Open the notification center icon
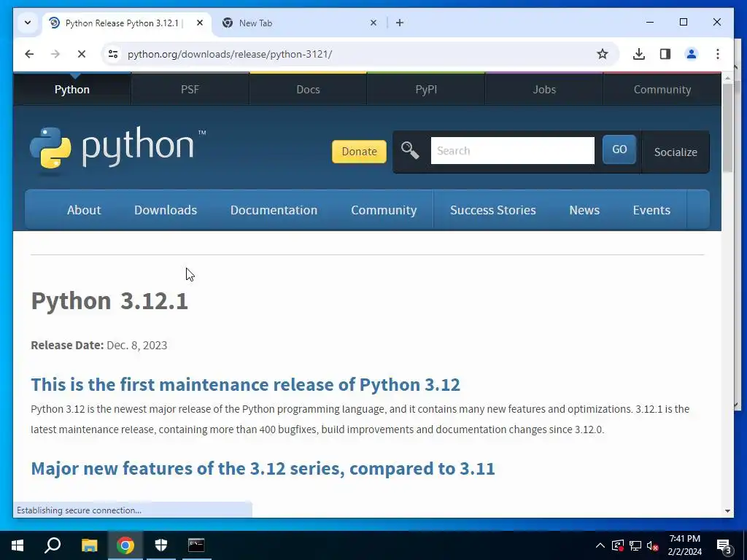Screen dimensions: 747x560 click(724, 546)
